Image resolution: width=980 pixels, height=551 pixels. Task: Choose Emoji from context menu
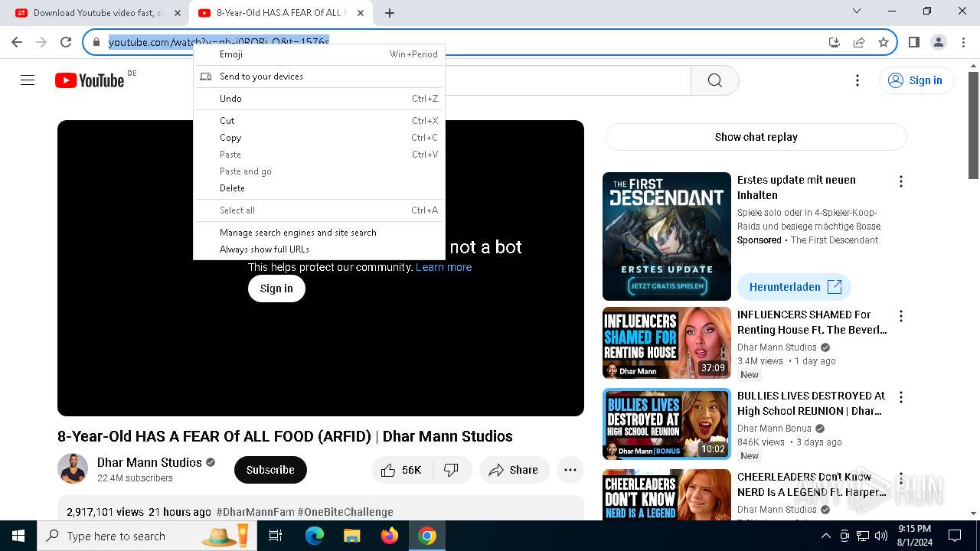coord(319,54)
